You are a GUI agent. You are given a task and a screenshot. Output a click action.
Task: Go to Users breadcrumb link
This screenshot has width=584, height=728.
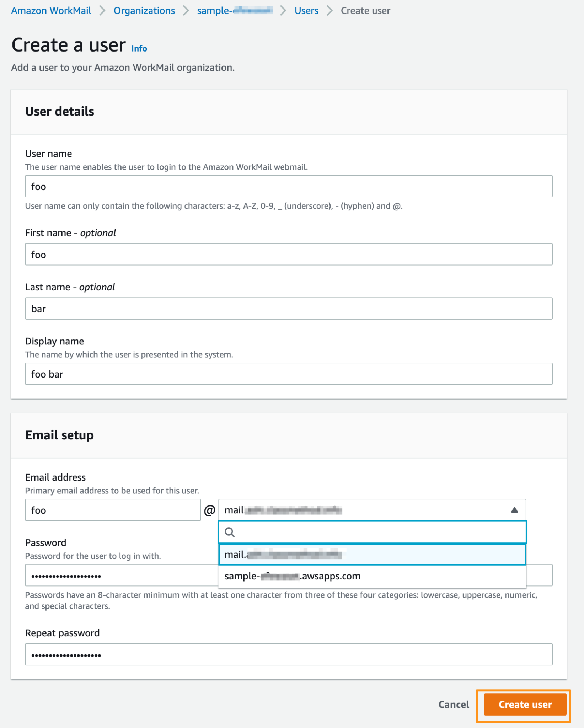306,11
